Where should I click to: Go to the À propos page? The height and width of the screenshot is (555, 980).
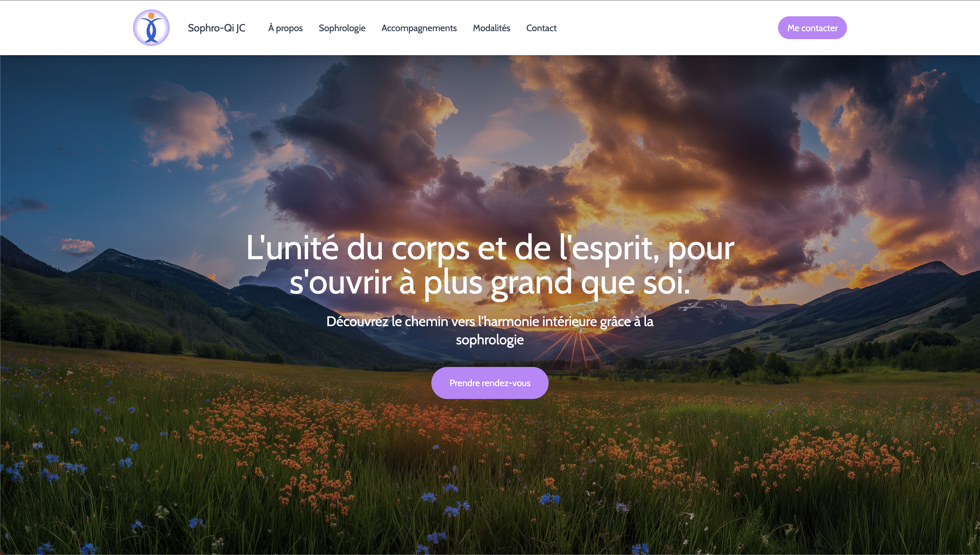tap(285, 28)
